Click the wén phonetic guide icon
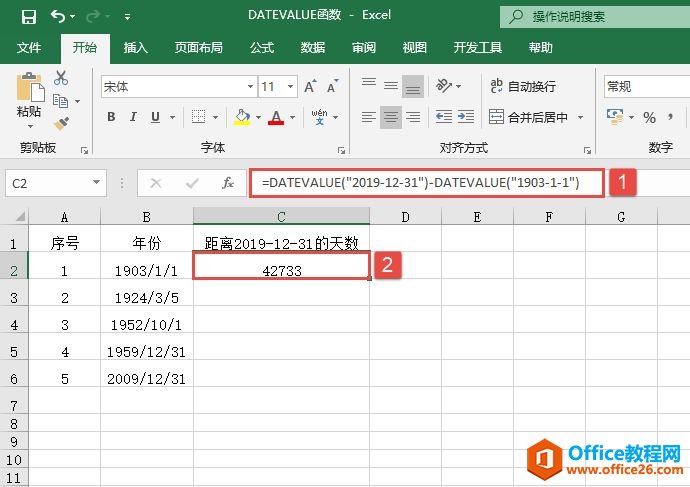This screenshot has width=690, height=487. [319, 117]
